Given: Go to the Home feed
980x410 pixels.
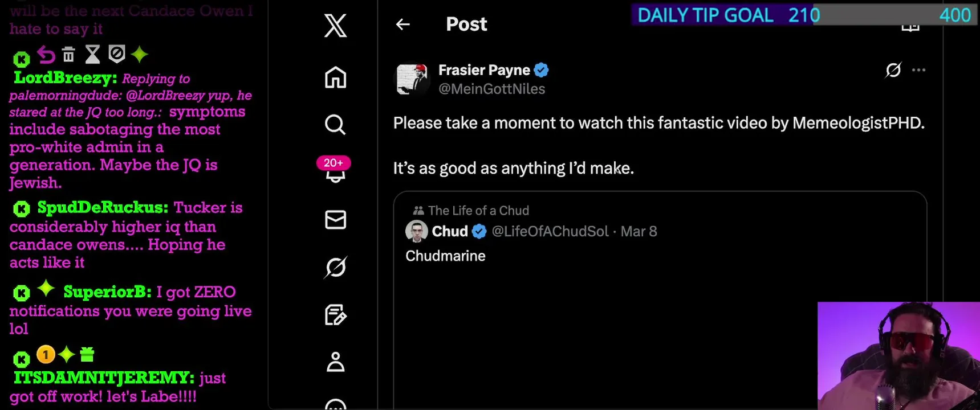Looking at the screenshot, I should [x=335, y=77].
